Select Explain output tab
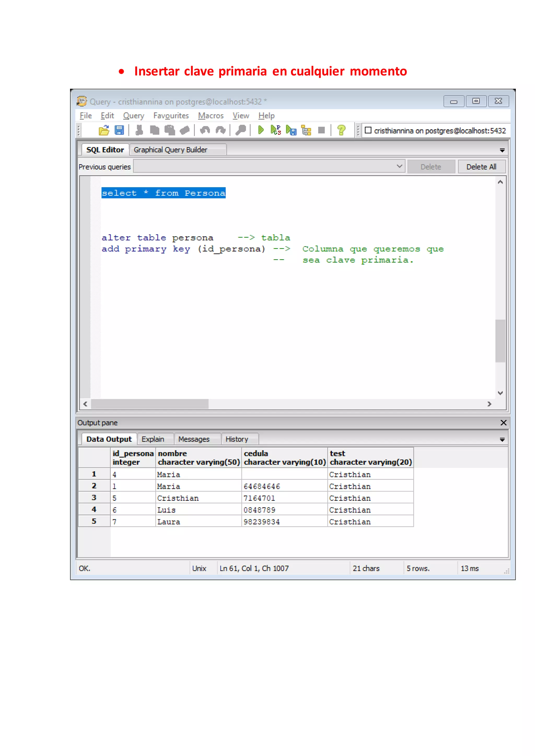 pyautogui.click(x=155, y=439)
